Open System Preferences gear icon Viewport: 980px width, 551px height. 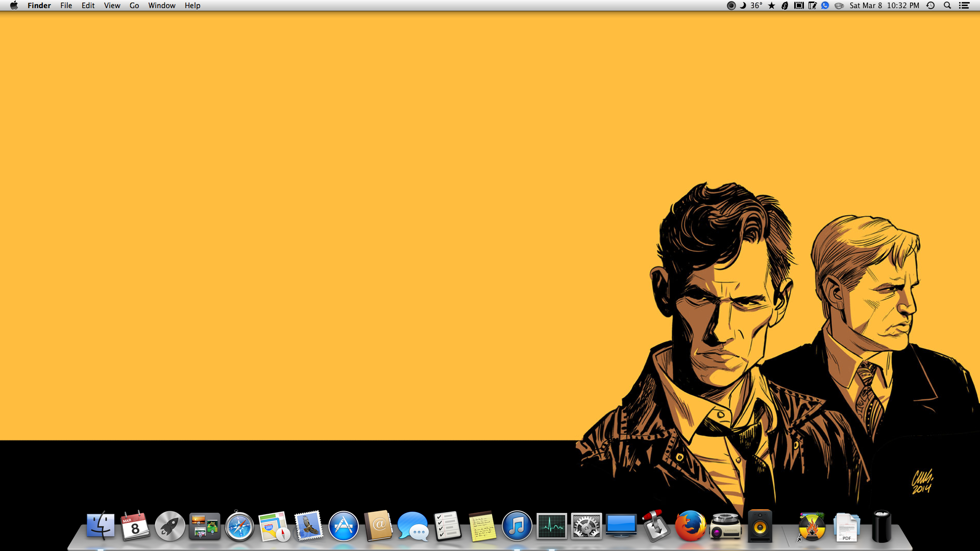point(586,527)
